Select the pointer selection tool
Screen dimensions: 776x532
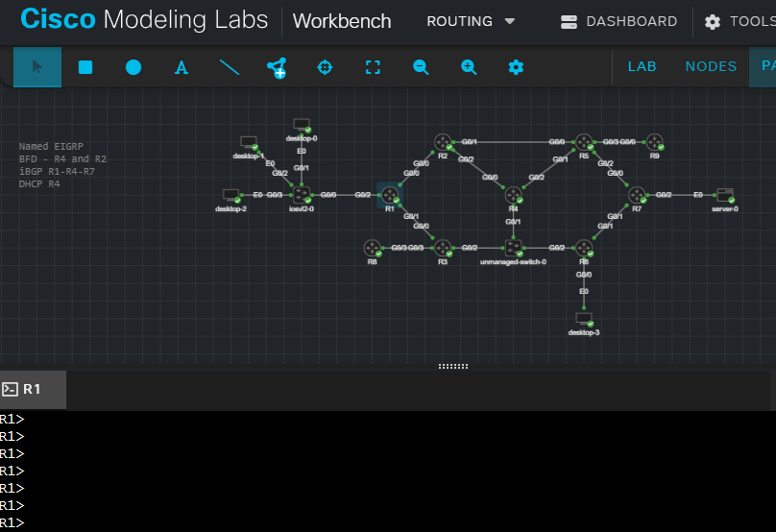[x=37, y=67]
